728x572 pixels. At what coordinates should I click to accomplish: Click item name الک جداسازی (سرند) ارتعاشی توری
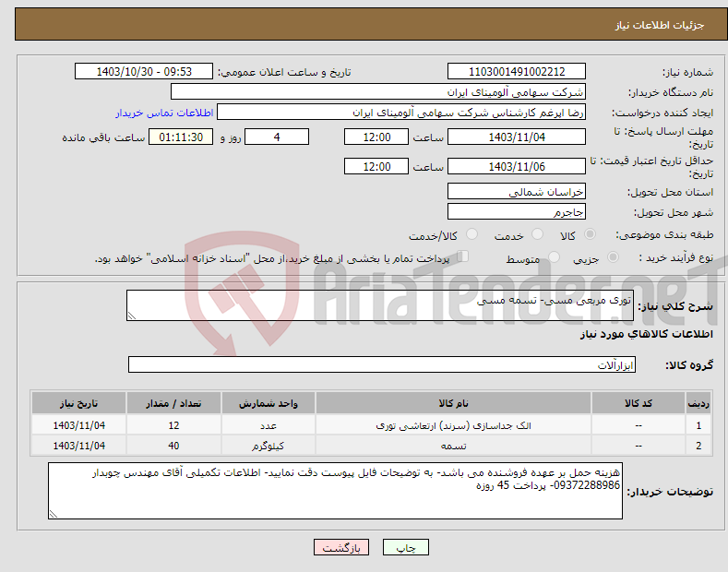pos(453,425)
